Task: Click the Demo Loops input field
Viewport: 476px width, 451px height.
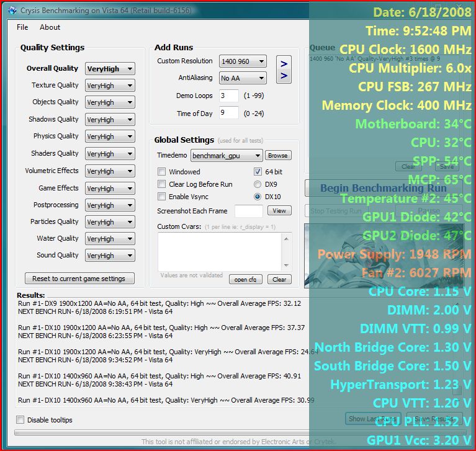Action: (229, 96)
